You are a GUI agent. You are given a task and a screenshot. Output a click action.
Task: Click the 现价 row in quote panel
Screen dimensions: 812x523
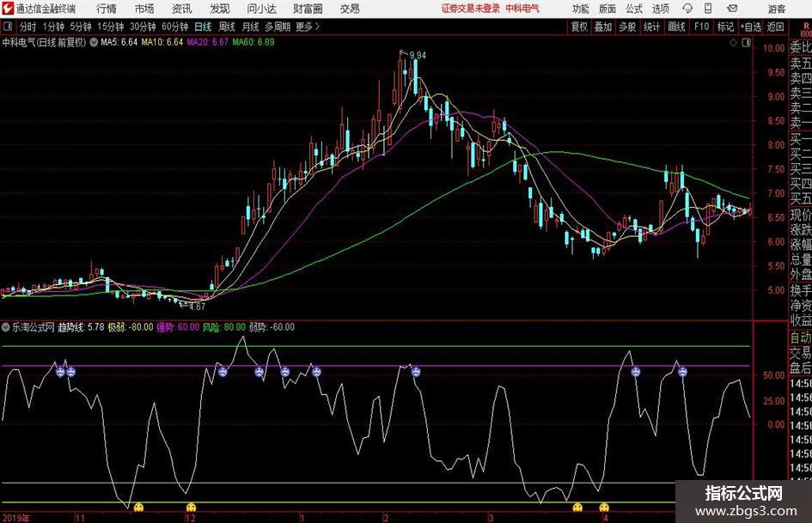point(801,215)
